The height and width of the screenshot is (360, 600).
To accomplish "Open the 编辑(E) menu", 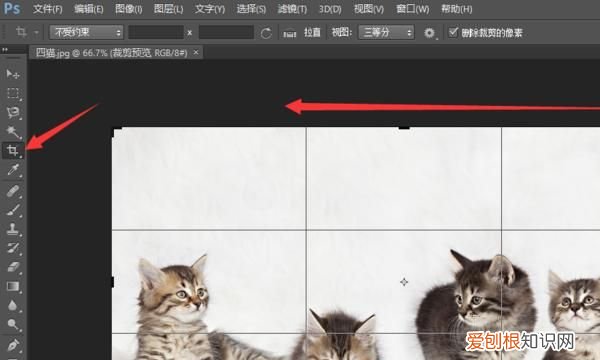I will coord(89,9).
